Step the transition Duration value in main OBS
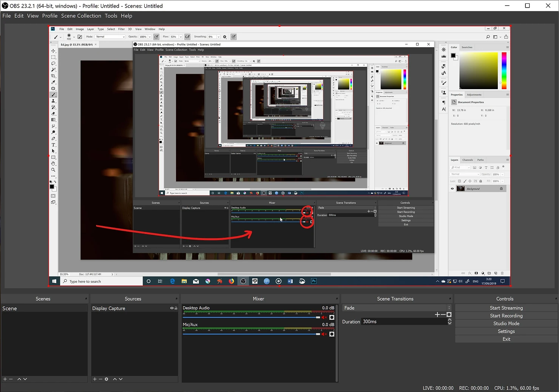The image size is (559, 392). (449, 322)
